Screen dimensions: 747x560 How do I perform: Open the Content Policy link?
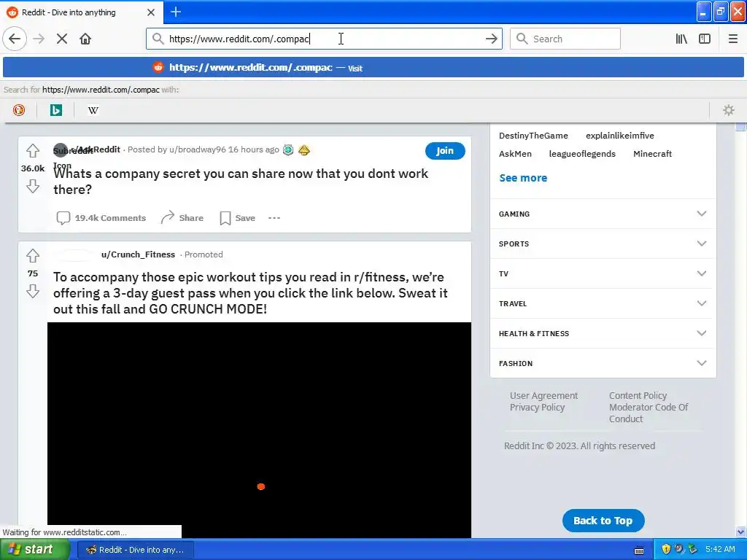[638, 396]
